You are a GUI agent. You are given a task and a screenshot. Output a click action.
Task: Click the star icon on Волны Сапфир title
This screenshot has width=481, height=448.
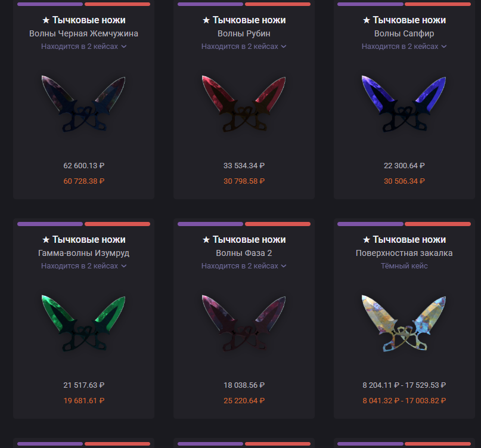pos(367,20)
